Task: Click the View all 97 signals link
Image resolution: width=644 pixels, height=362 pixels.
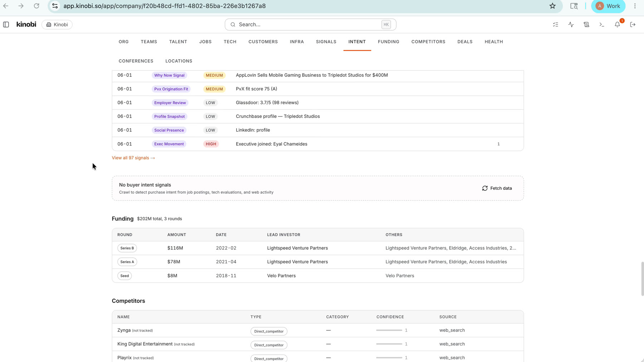Action: [x=133, y=158]
